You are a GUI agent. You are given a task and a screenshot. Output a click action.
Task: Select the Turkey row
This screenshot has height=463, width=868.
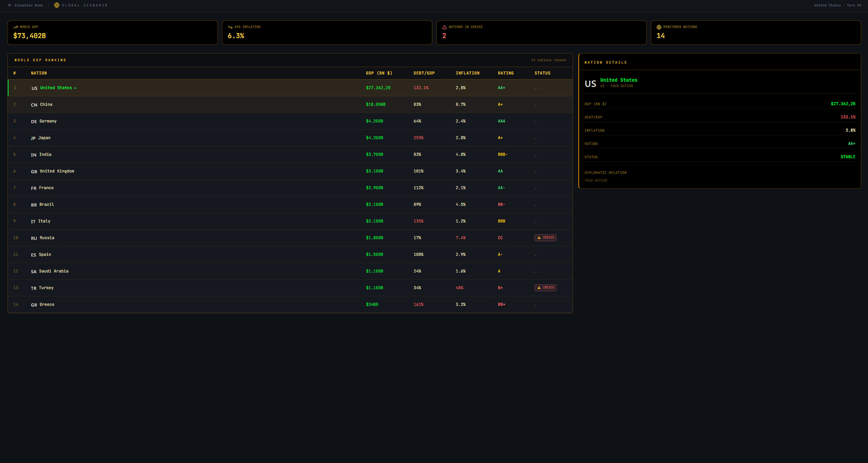pos(290,288)
